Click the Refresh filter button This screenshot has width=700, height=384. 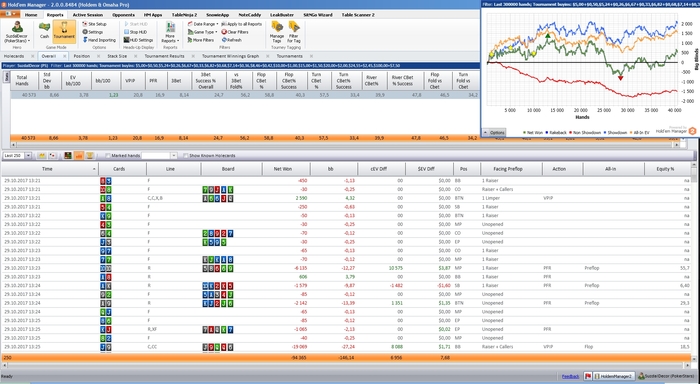[232, 40]
